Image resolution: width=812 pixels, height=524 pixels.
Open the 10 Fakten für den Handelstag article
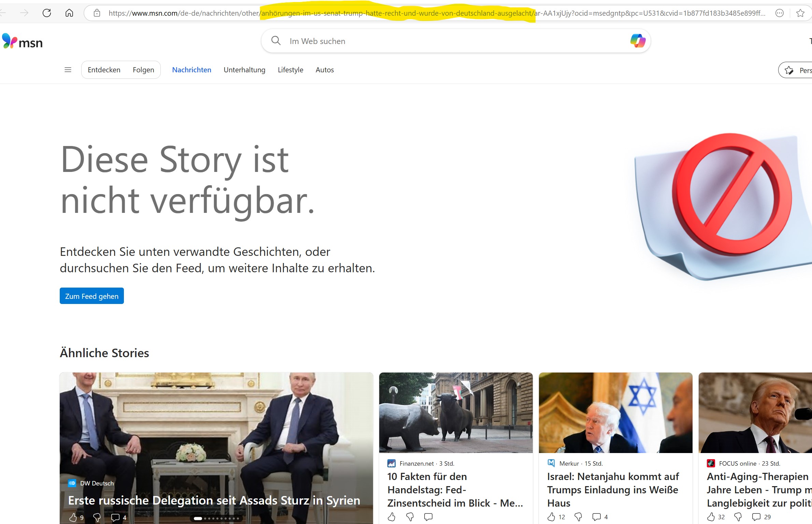[455, 490]
